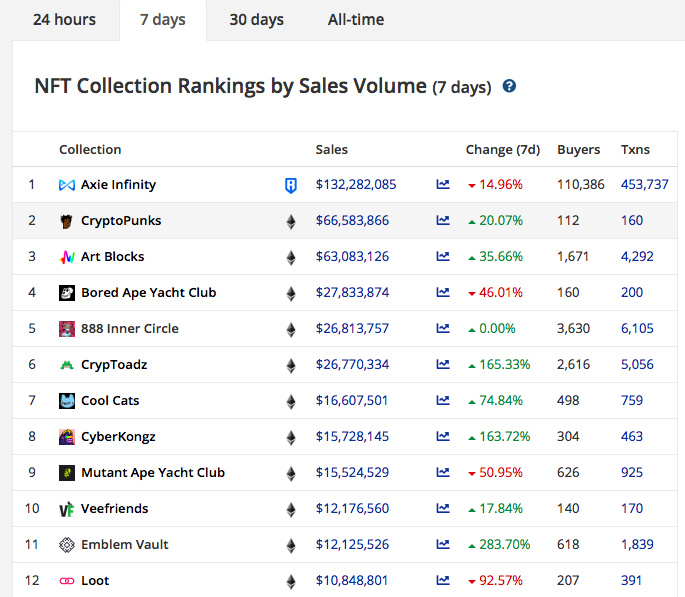Click the Loot collection logo icon

(67, 581)
